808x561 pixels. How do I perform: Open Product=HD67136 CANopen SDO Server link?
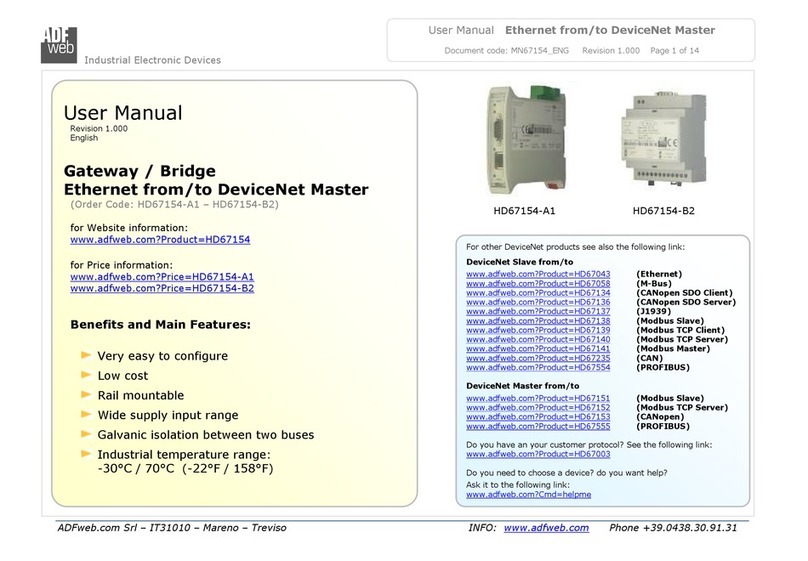pyautogui.click(x=538, y=302)
